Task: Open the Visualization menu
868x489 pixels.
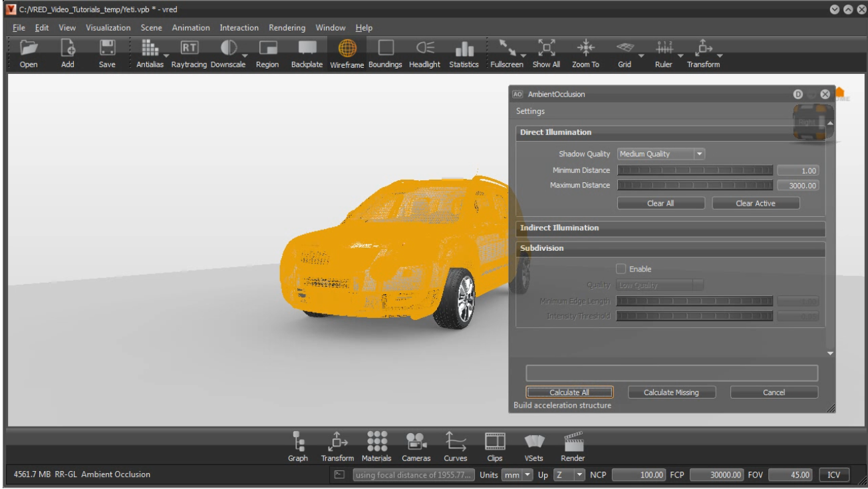Action: click(x=108, y=28)
